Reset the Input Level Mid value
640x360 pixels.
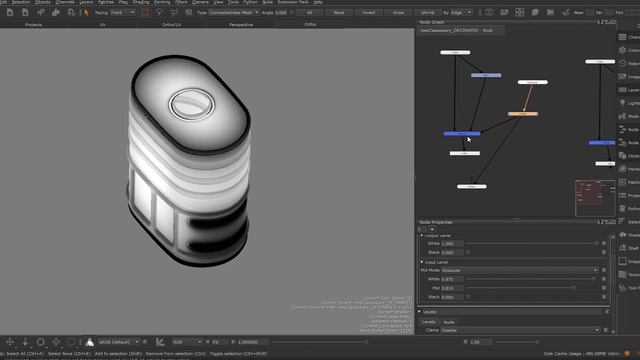[x=604, y=288]
